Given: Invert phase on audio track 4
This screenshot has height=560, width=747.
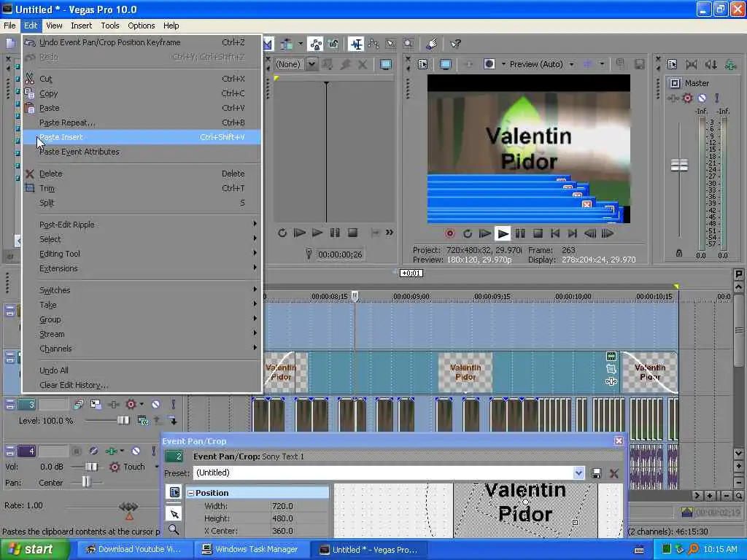Looking at the screenshot, I should 94,451.
